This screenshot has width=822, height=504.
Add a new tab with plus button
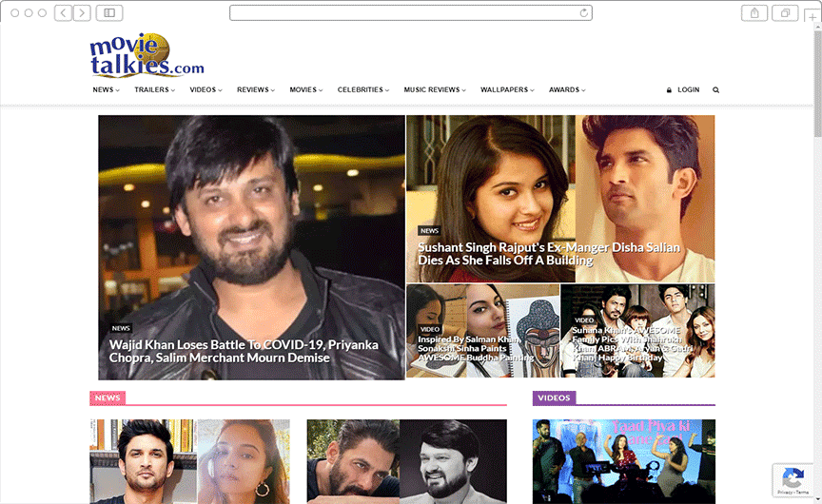(812, 16)
